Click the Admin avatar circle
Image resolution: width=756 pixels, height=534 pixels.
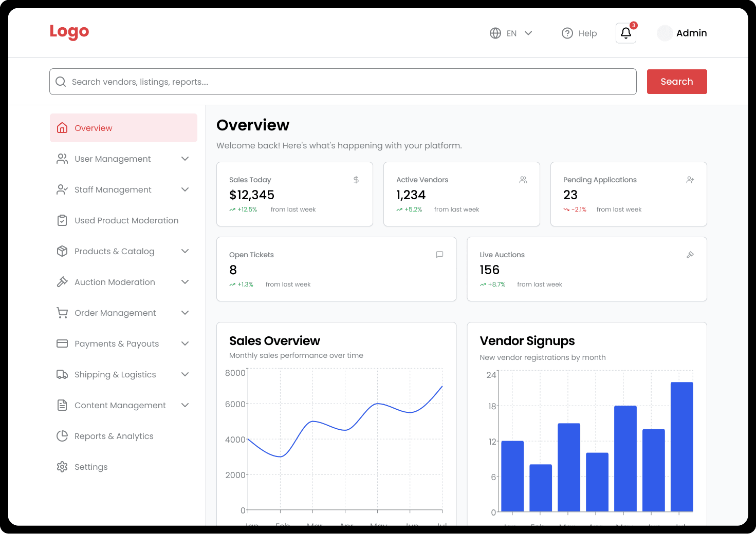click(x=665, y=33)
